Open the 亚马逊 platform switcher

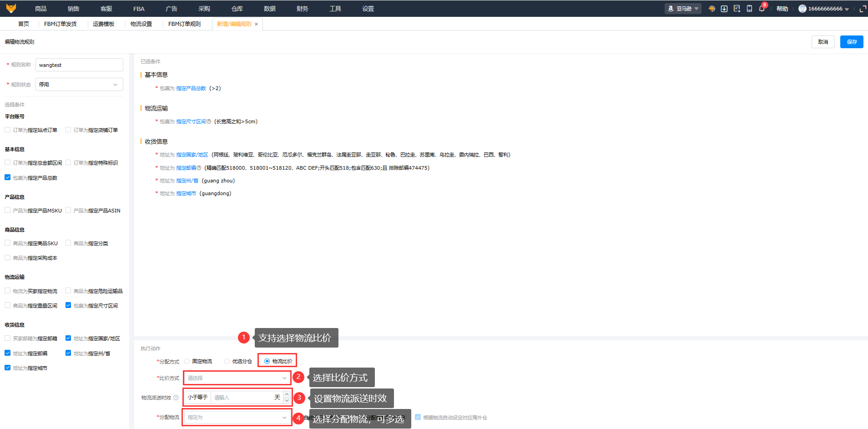[683, 9]
